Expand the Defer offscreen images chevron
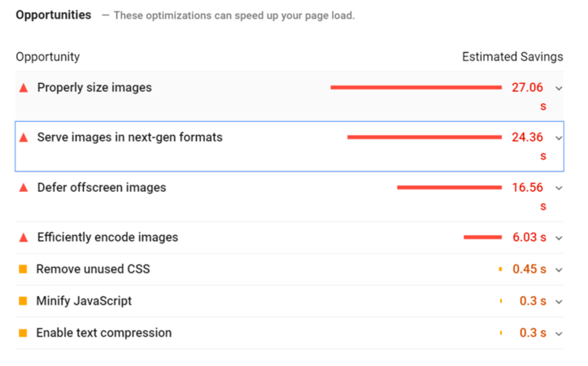The image size is (588, 366). click(559, 188)
